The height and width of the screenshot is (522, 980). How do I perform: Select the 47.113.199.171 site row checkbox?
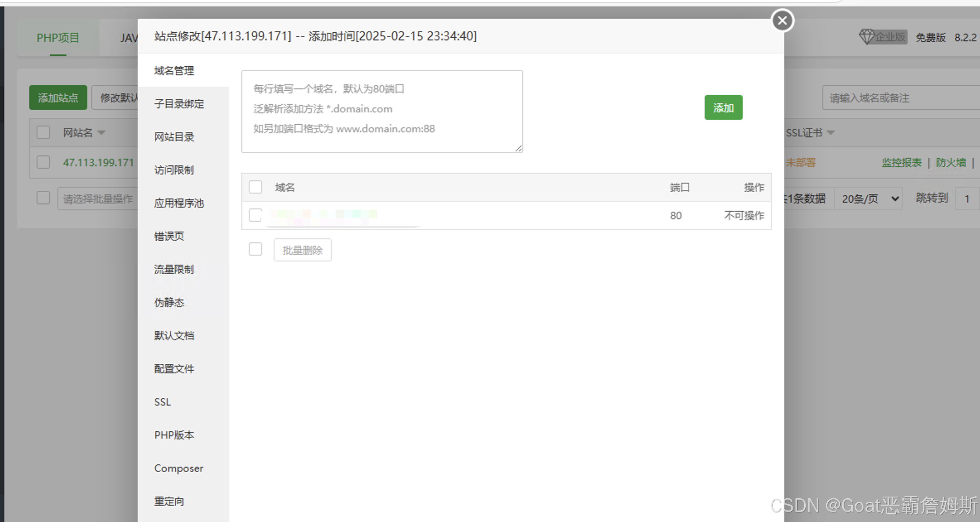coord(43,162)
